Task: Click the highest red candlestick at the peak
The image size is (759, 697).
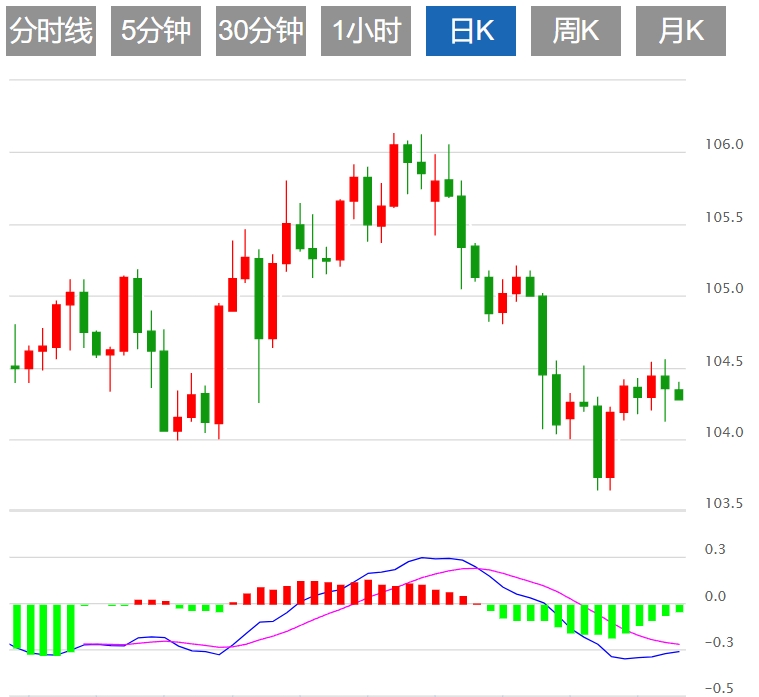Action: click(394, 175)
